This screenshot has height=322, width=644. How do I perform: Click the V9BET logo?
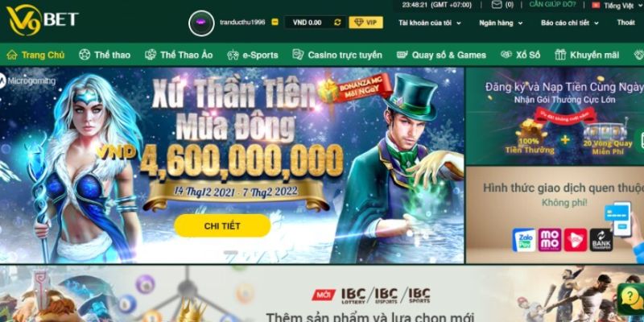tap(43, 19)
